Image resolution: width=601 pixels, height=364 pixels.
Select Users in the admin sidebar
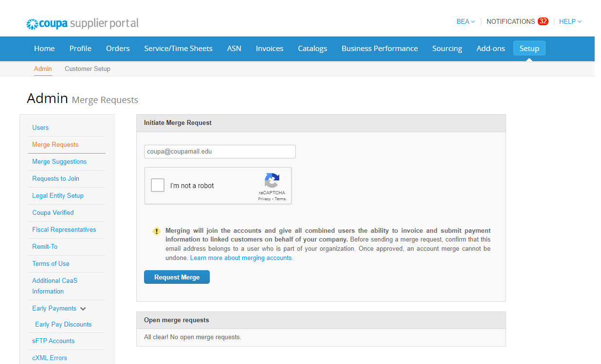40,127
